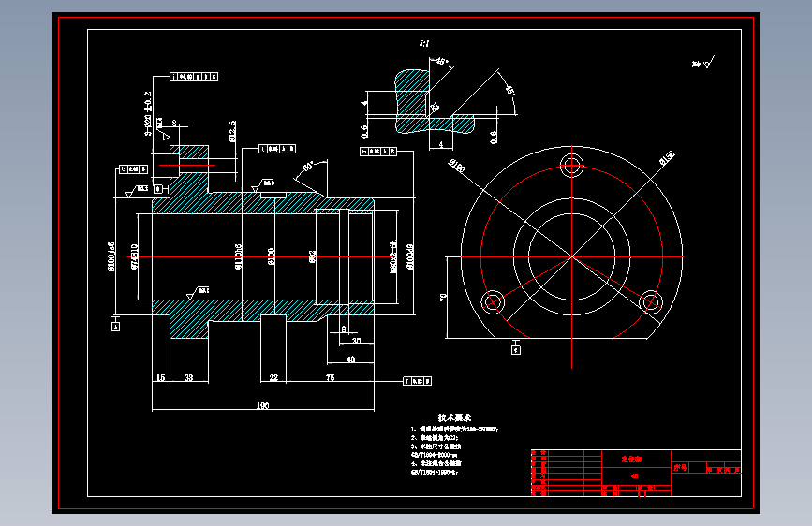Click datum A symbol box at lower left

click(115, 327)
